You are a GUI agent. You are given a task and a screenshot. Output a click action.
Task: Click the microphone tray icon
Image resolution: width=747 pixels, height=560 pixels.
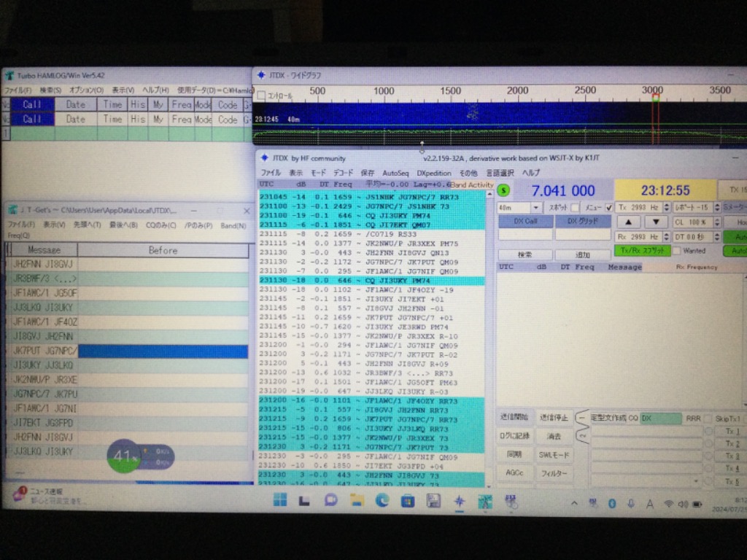point(631,503)
